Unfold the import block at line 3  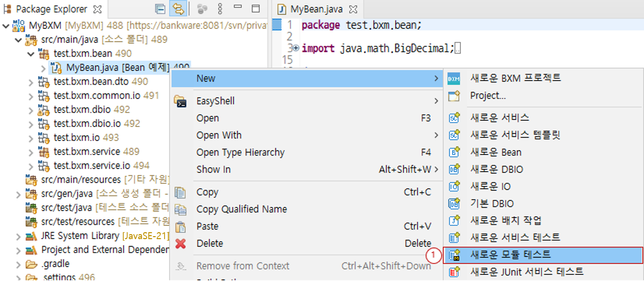[296, 48]
